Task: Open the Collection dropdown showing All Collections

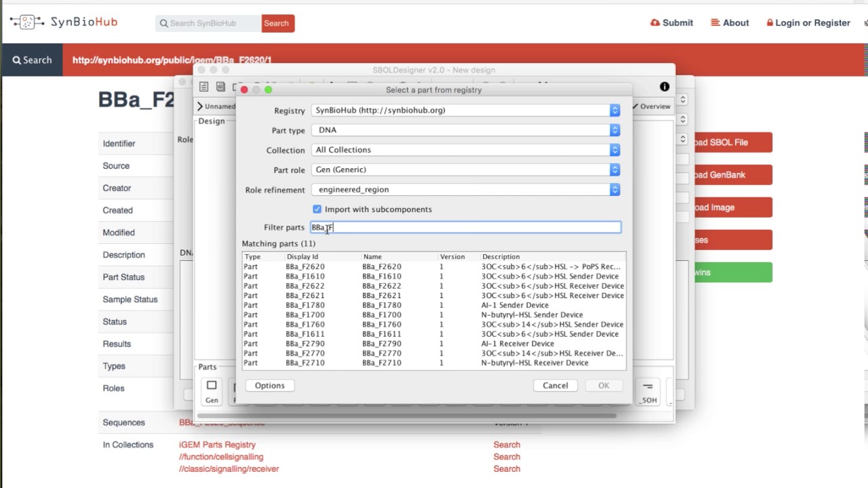Action: click(x=466, y=150)
